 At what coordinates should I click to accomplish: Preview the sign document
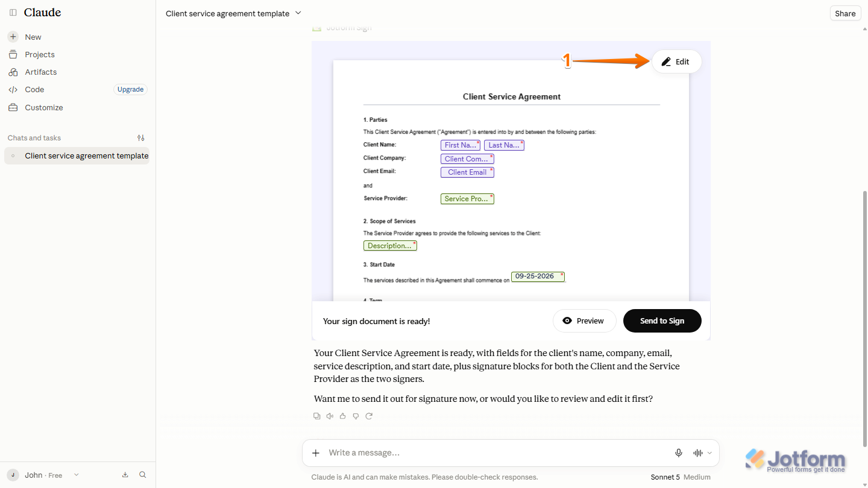(584, 321)
